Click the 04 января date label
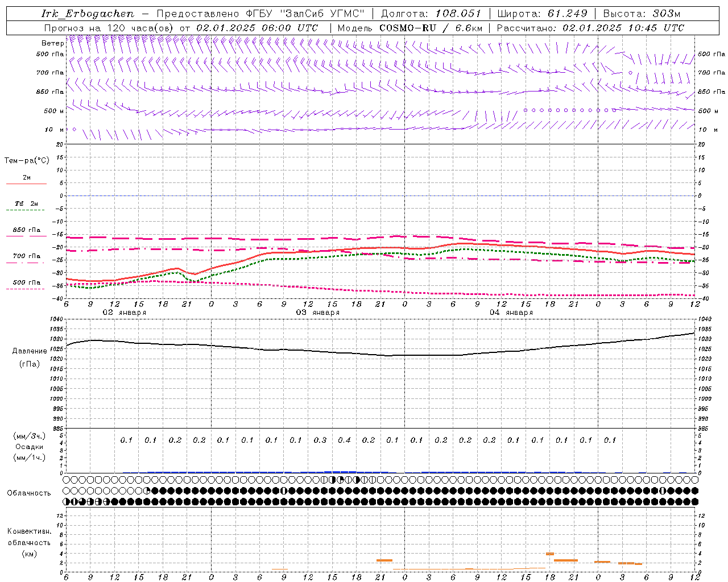728x582 pixels. pyautogui.click(x=511, y=313)
